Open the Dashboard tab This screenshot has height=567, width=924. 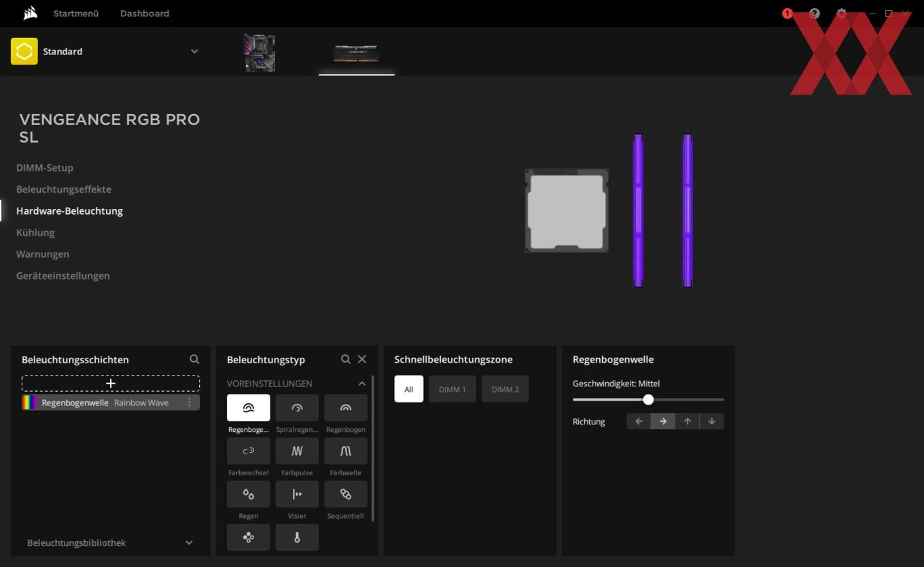click(x=145, y=14)
